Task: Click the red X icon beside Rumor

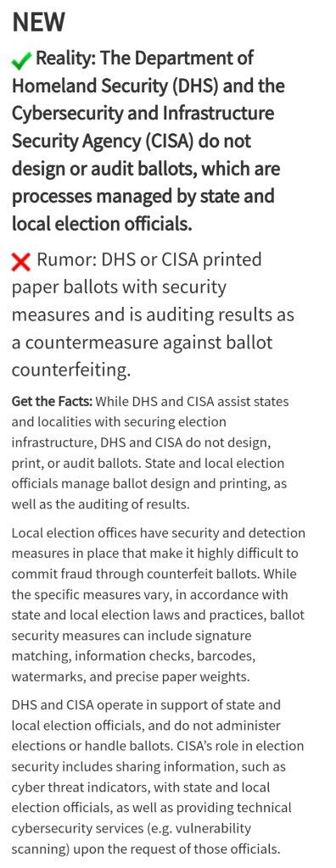Action: (21, 263)
